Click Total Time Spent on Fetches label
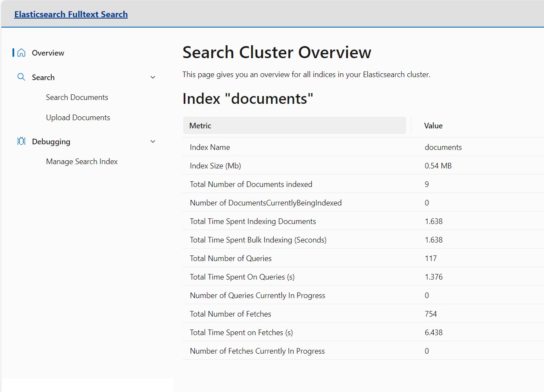The image size is (544, 392). point(241,333)
